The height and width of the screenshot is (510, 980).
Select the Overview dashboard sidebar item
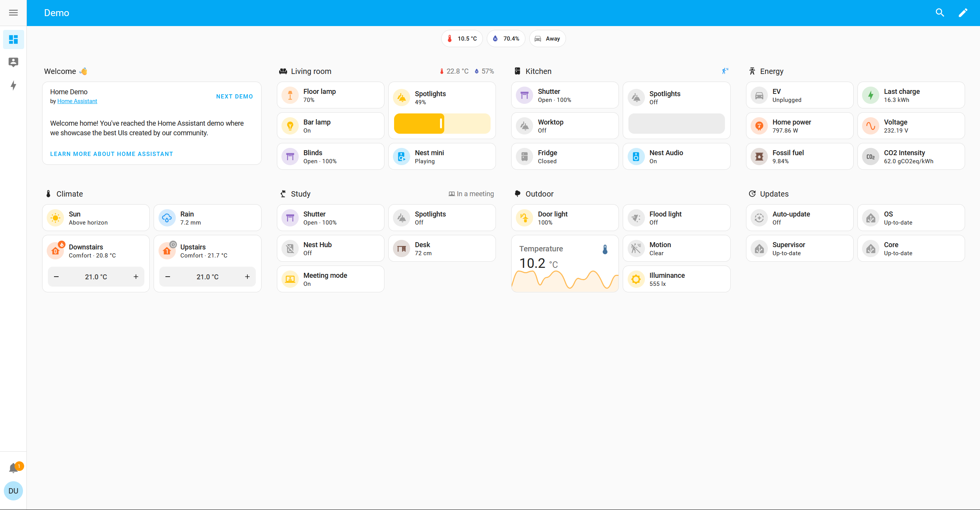(x=13, y=39)
